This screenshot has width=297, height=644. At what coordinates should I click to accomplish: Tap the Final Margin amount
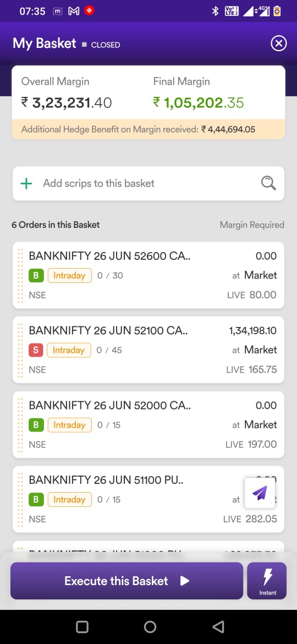[x=199, y=103]
